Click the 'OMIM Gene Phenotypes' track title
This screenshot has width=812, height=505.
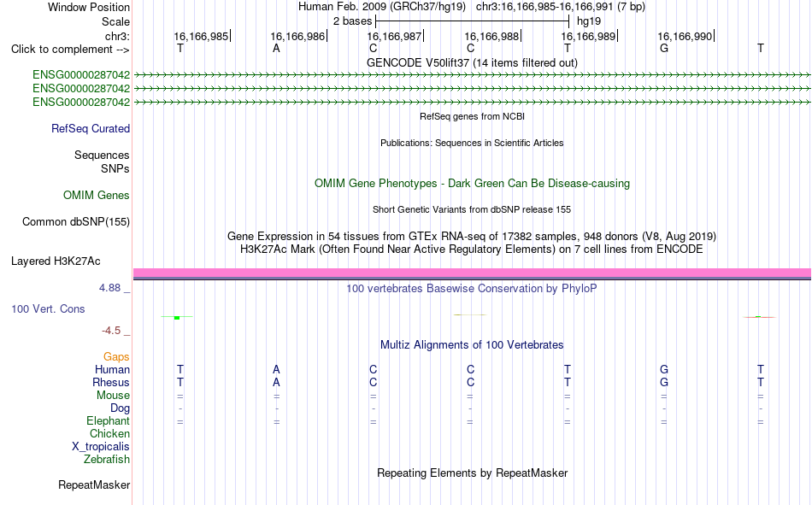point(472,184)
